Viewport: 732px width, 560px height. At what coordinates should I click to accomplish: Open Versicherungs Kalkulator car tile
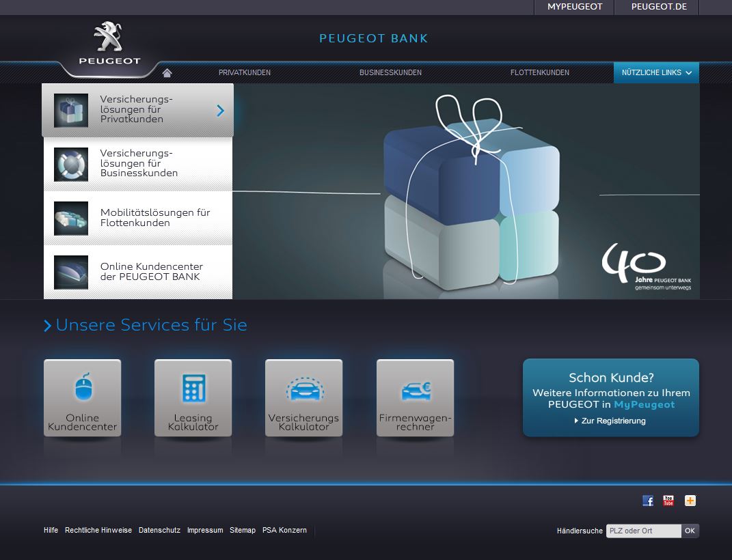point(303,397)
